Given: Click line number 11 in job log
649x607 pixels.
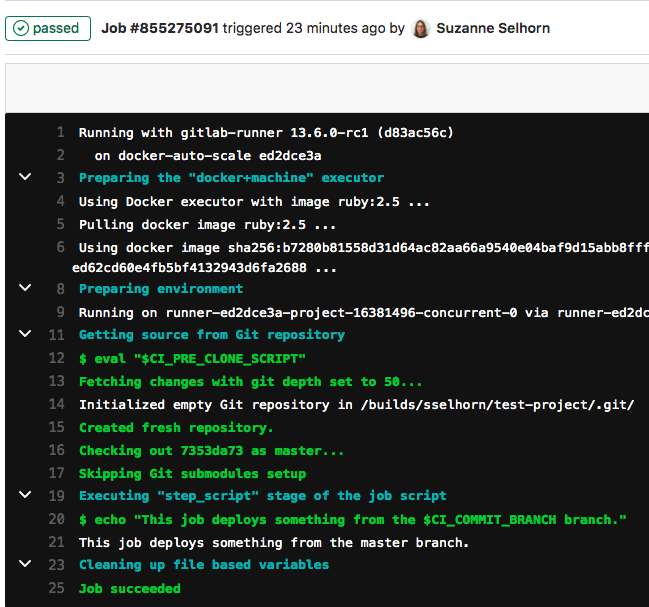Looking at the screenshot, I should point(57,335).
